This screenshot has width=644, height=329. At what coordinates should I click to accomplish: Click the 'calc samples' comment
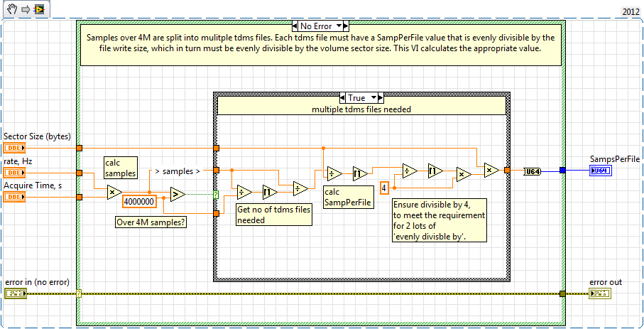point(120,169)
